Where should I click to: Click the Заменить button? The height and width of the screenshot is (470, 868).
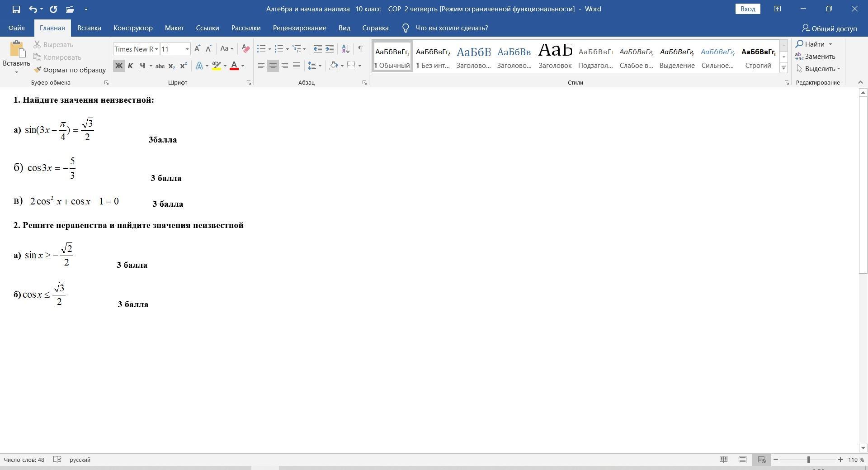815,57
